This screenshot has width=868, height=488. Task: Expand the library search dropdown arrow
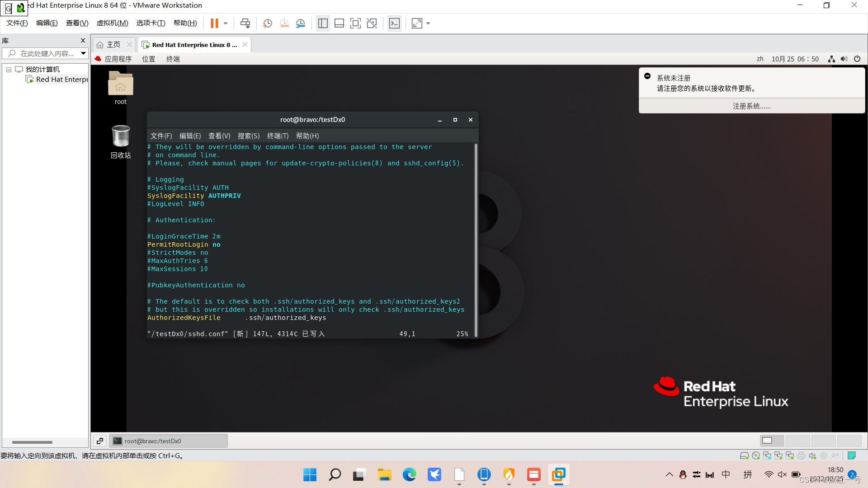83,53
